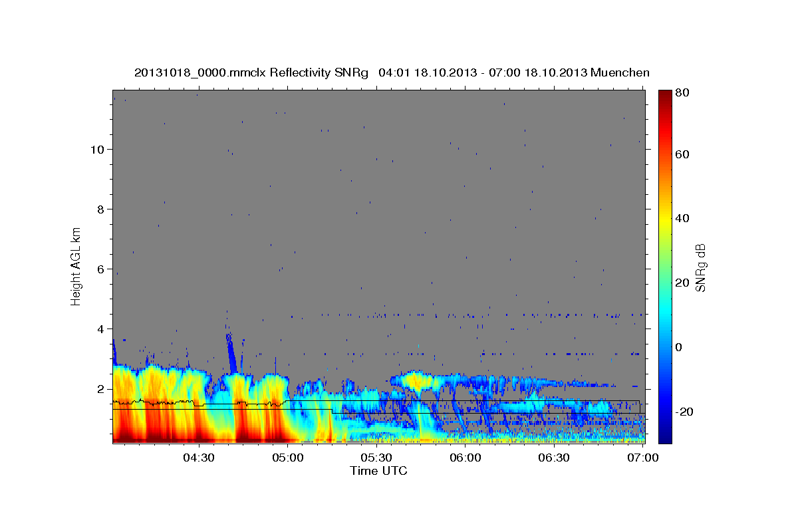Image resolution: width=798 pixels, height=532 pixels.
Task: Click the dark blue bottom of the colorbar
Action: pos(665,436)
